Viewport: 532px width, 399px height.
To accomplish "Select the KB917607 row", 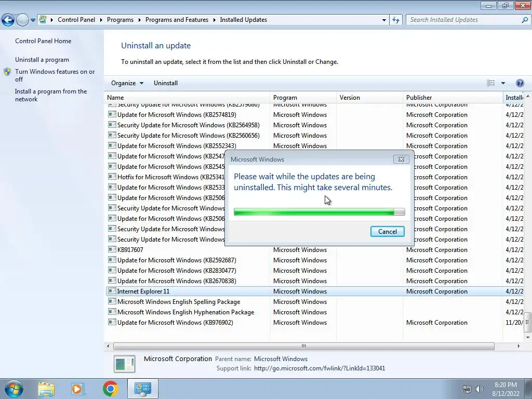I will pyautogui.click(x=315, y=250).
